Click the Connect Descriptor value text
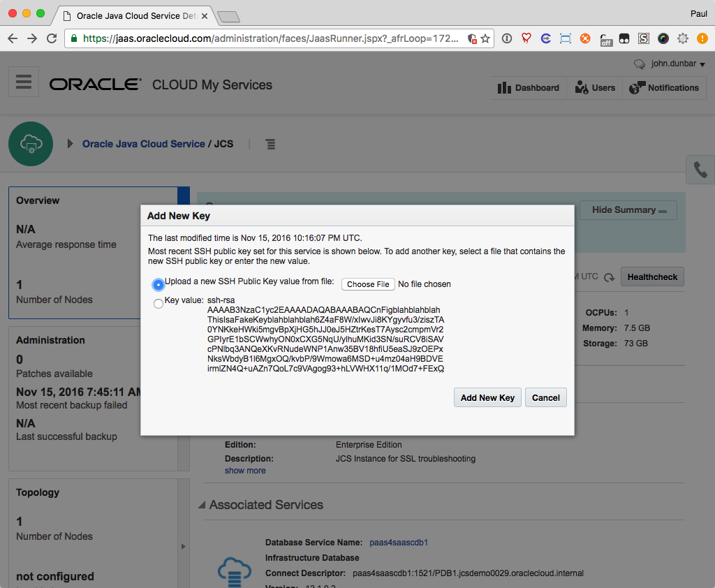 468,573
